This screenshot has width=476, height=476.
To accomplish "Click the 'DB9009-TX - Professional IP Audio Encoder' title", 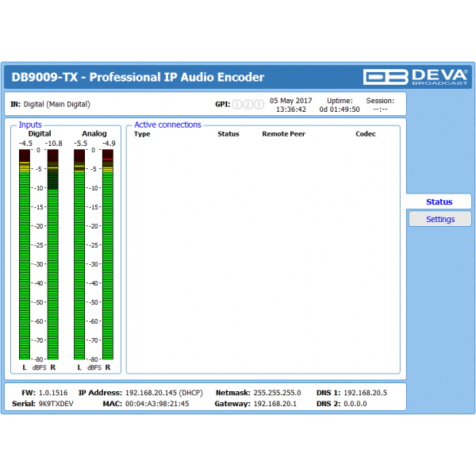I will (x=138, y=77).
